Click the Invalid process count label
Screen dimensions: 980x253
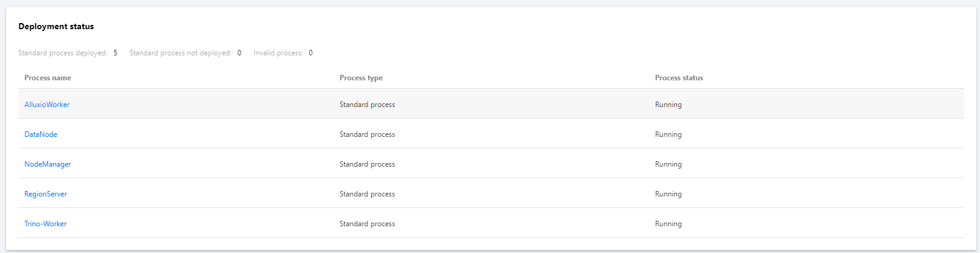278,53
